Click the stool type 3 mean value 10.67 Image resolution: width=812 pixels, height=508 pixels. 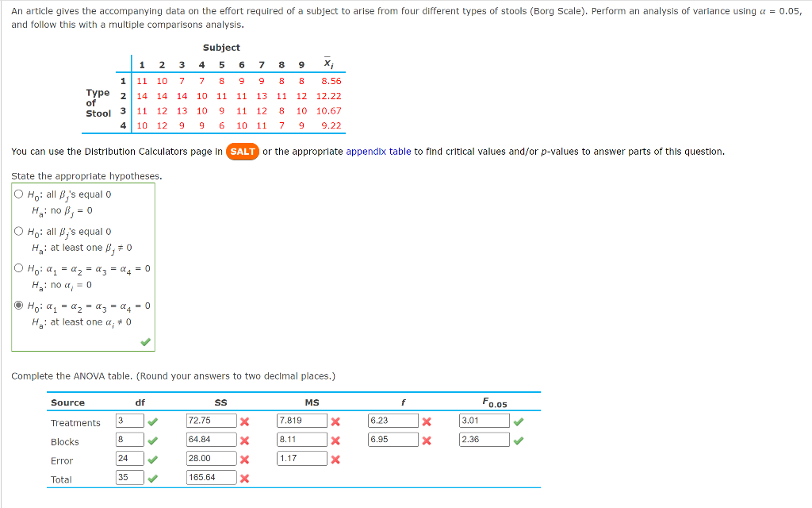click(x=329, y=111)
